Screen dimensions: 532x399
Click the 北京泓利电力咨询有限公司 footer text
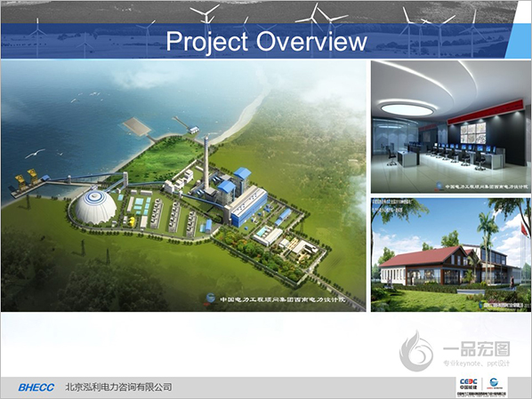tap(118, 387)
